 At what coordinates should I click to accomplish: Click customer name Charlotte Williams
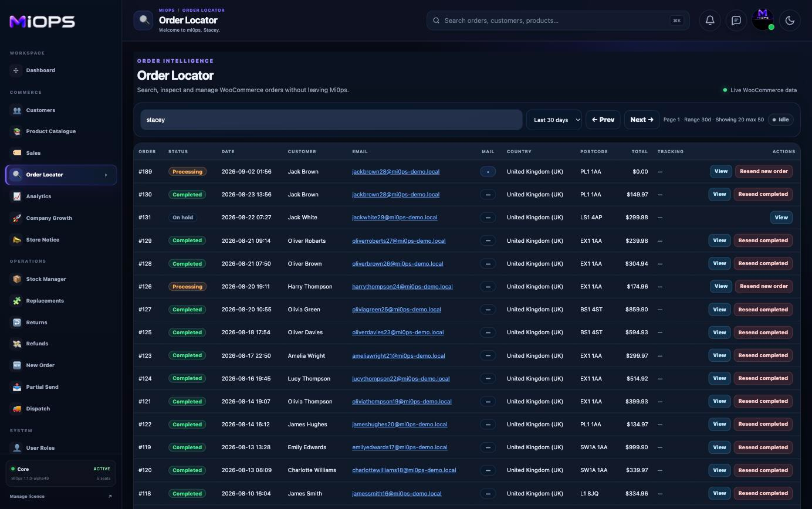click(312, 470)
